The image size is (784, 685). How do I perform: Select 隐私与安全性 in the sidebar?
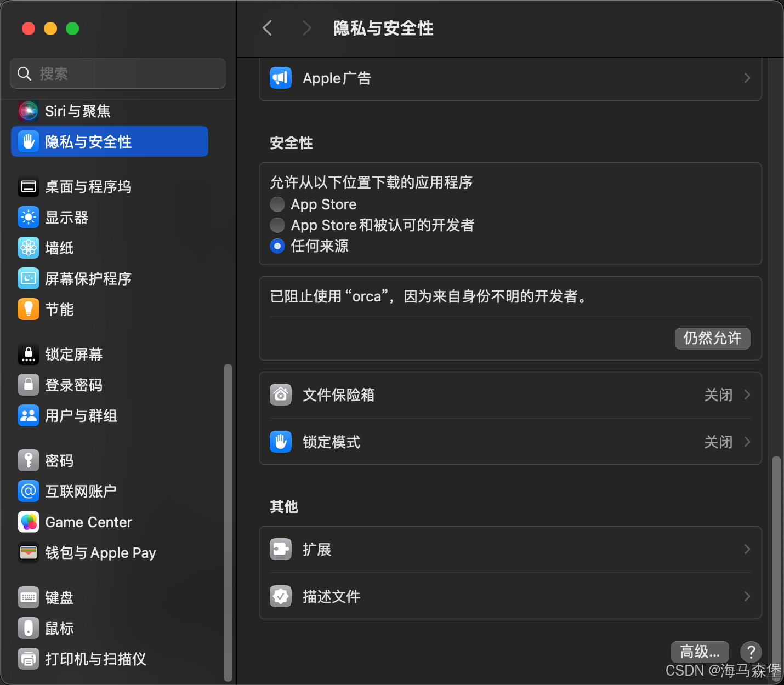(x=89, y=141)
